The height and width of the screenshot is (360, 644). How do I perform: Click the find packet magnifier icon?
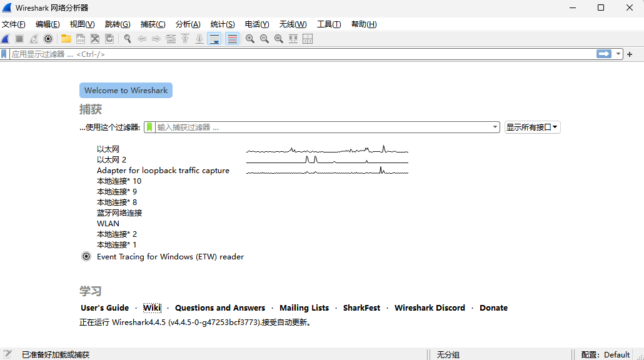tap(128, 39)
